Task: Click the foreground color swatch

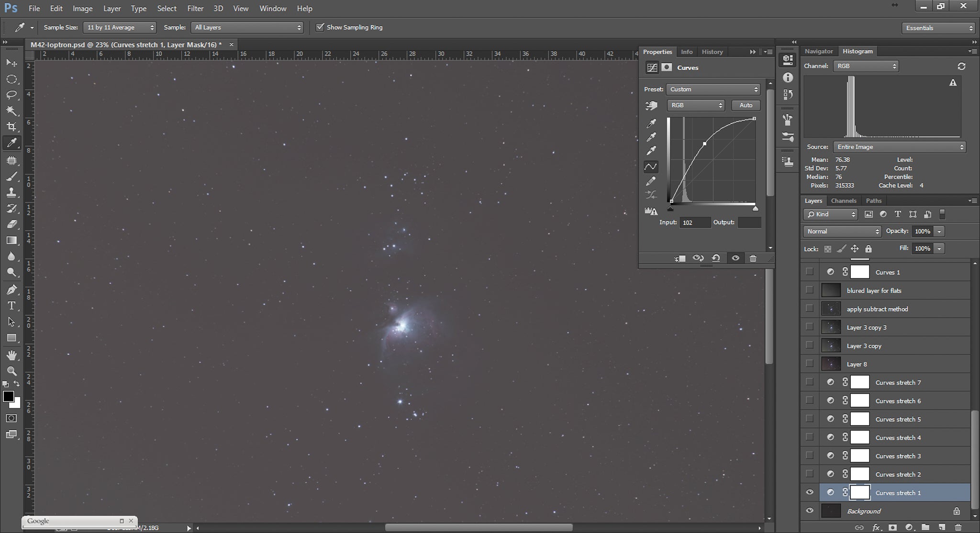Action: coord(8,396)
